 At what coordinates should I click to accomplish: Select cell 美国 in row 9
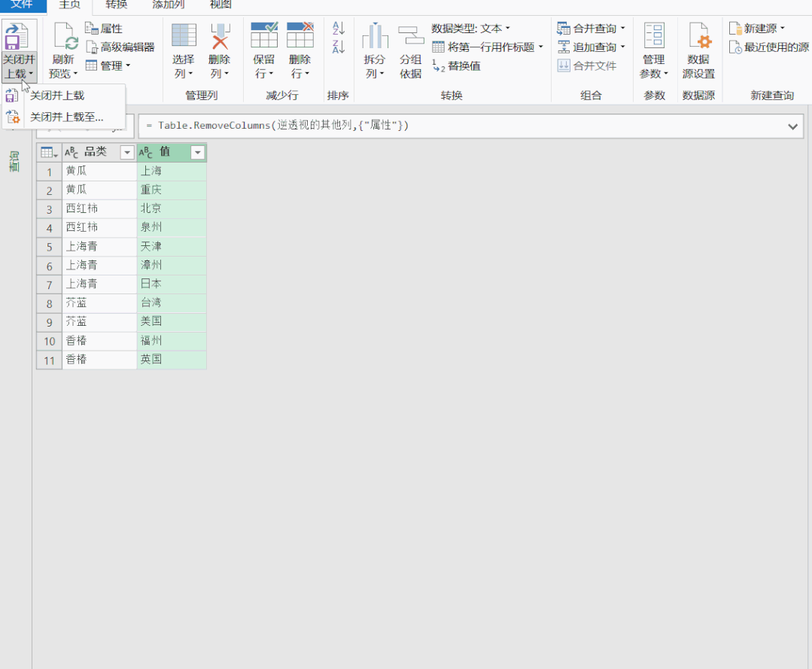(172, 321)
